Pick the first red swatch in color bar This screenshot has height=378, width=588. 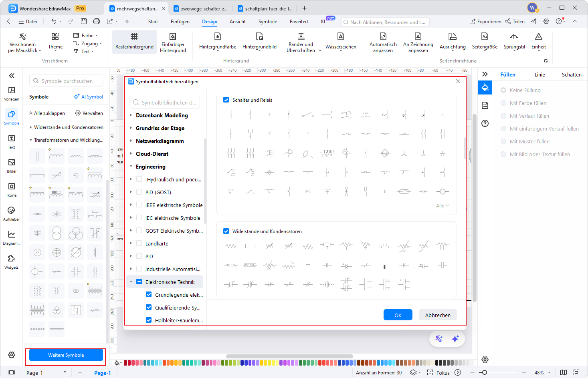point(126,363)
